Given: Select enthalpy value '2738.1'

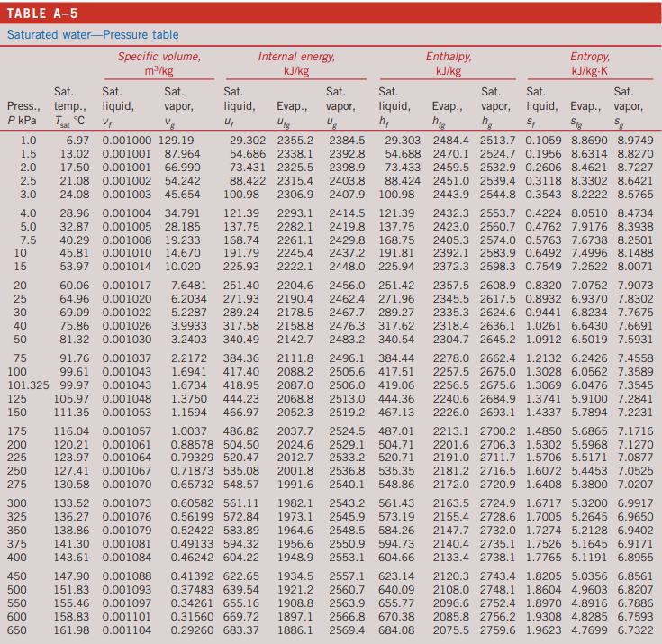Looking at the screenshot, I should point(497,558).
